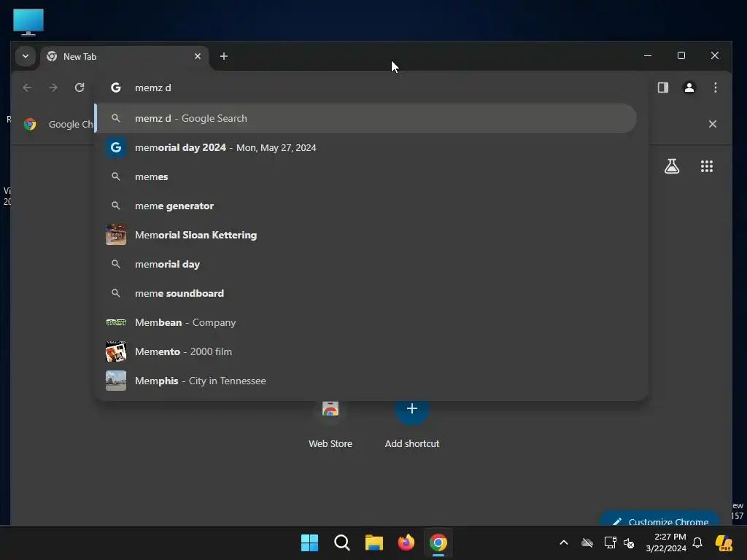Select 'meme generator' suggestion
This screenshot has height=560, width=747.
pyautogui.click(x=366, y=206)
